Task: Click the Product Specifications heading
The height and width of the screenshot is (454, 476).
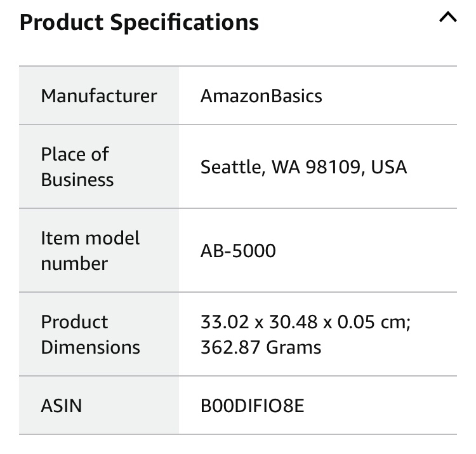Action: (139, 22)
